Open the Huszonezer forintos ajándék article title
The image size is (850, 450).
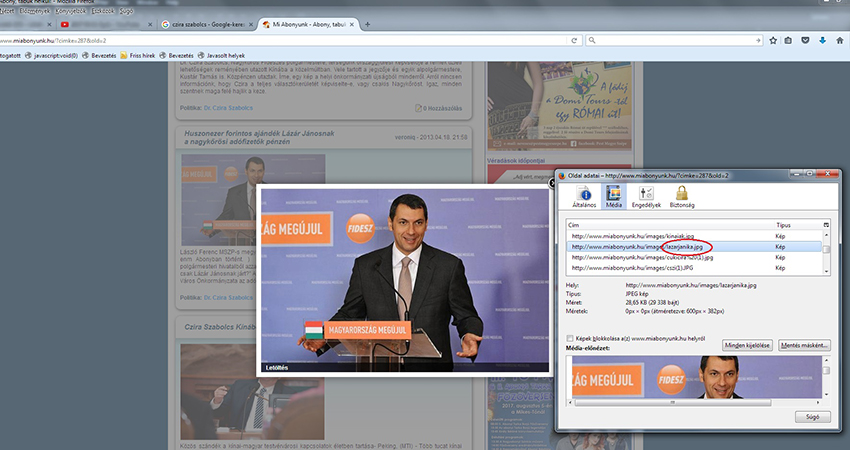259,137
